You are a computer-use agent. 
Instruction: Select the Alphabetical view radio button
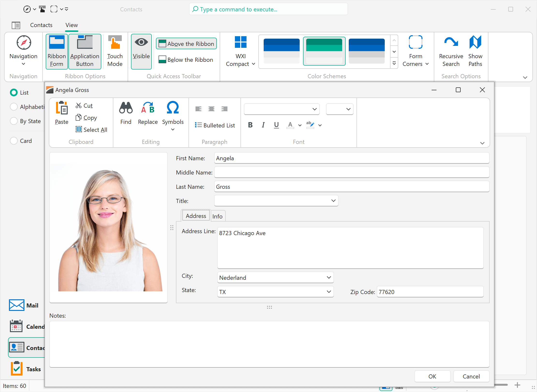click(14, 107)
